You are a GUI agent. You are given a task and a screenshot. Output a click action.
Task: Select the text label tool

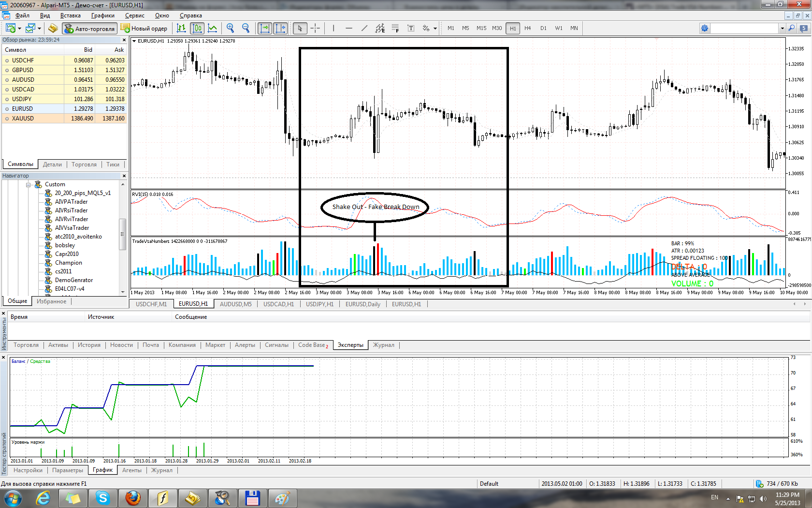411,28
